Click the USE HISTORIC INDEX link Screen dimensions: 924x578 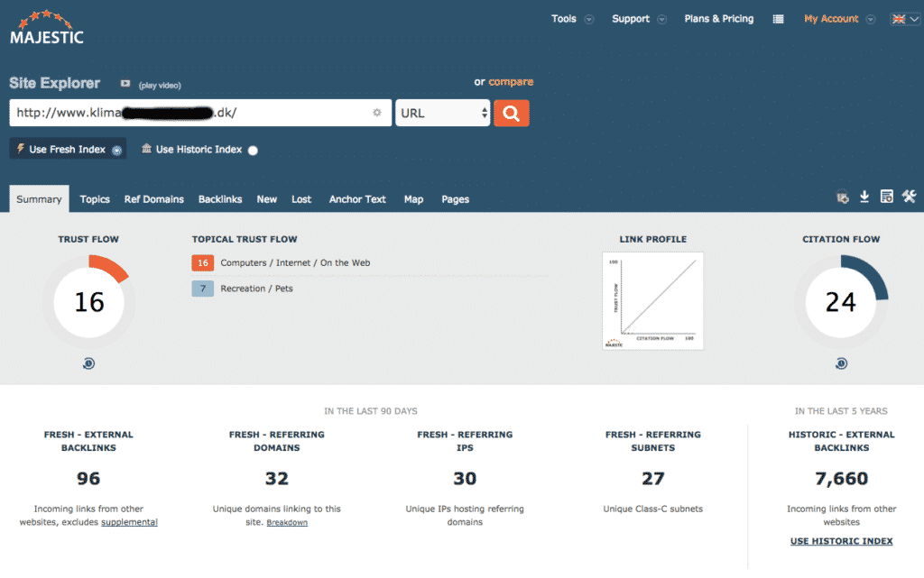tap(842, 541)
